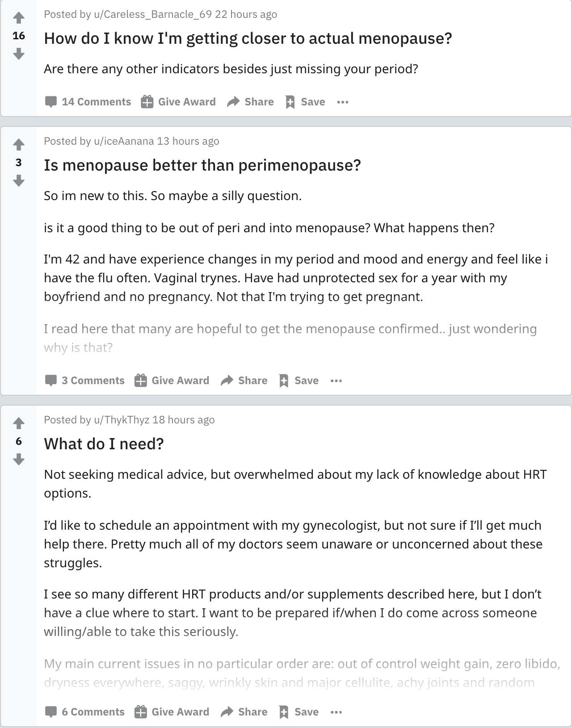Save the menopause vs perimenopause post
This screenshot has width=572, height=728.
(x=299, y=381)
